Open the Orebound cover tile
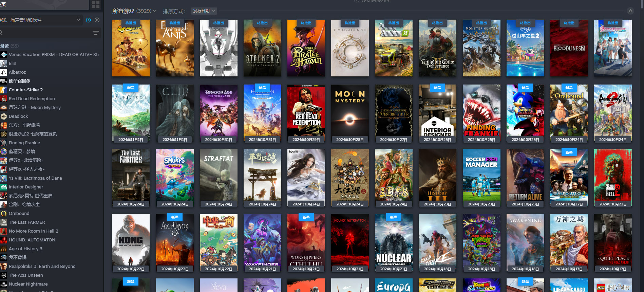644x292 pixels. click(569, 113)
